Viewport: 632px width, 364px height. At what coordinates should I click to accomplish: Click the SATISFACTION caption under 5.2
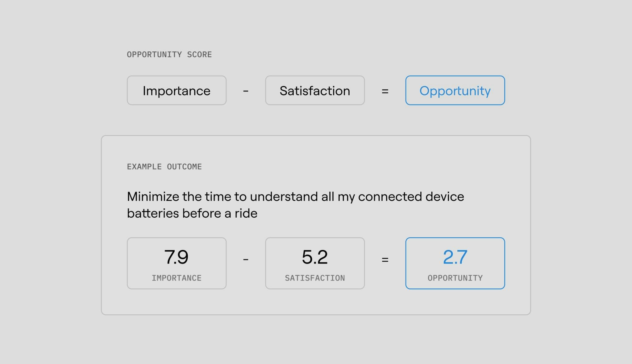315,278
